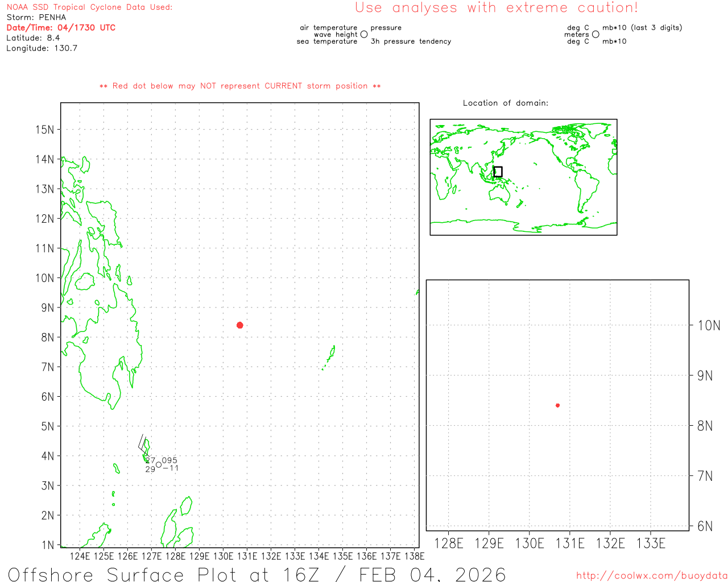Click the 10N label on inset map
This screenshot has width=728, height=582.
pyautogui.click(x=709, y=326)
